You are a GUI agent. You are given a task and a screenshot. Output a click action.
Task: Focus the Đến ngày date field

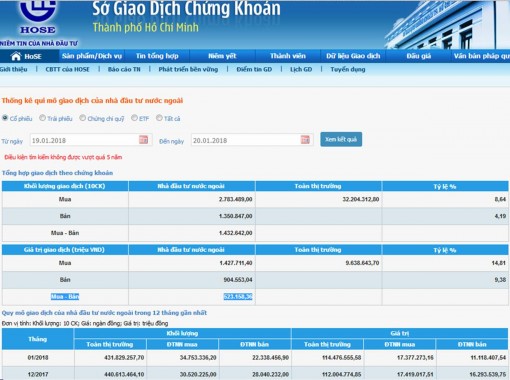point(252,140)
